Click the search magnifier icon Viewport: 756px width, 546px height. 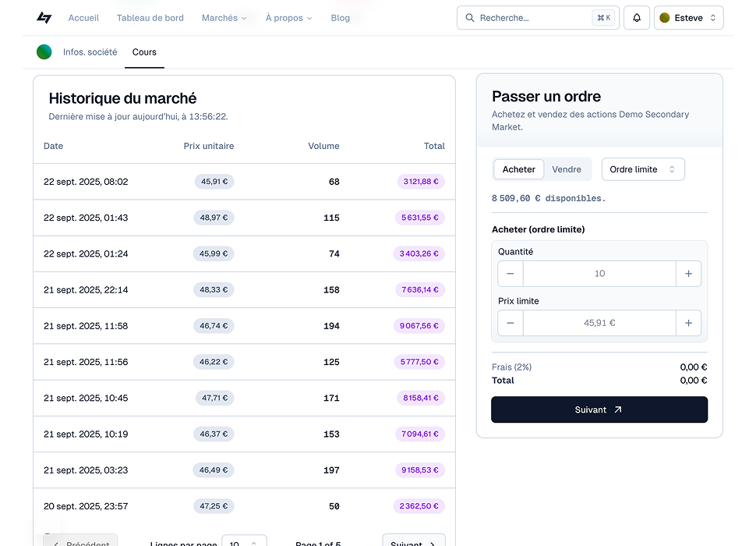(469, 18)
